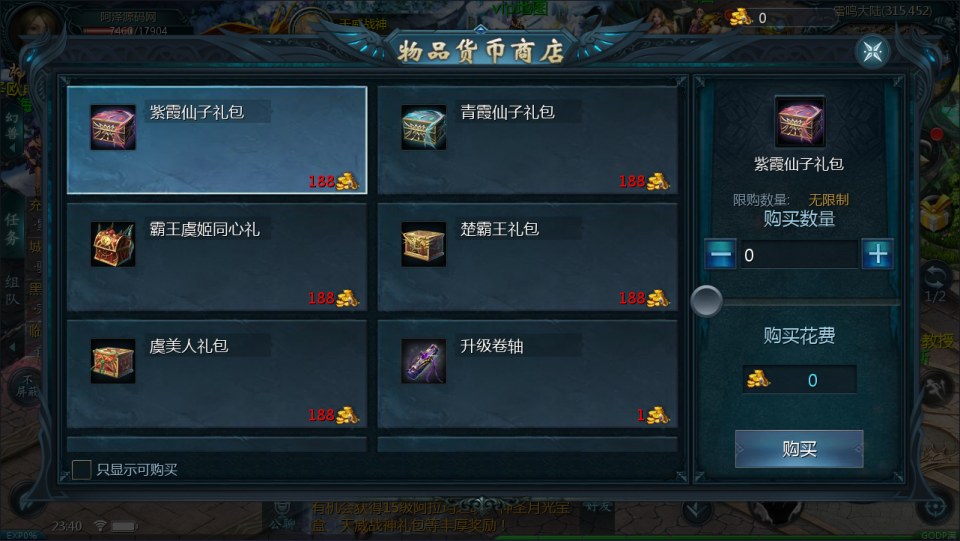960x541 pixels.
Task: Increase purchase quantity with plus button
Action: point(877,254)
